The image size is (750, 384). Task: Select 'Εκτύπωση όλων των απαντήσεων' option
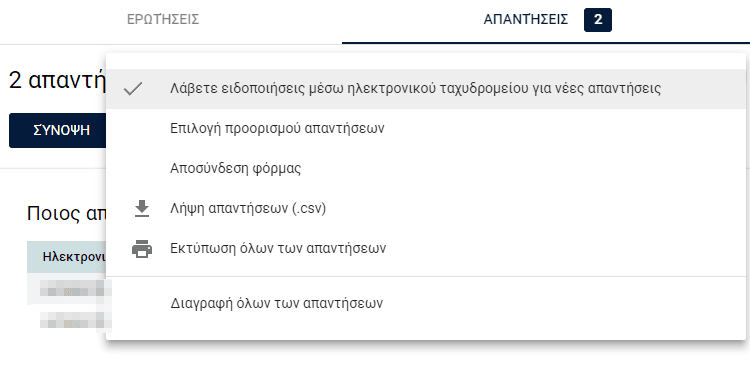tap(426, 249)
